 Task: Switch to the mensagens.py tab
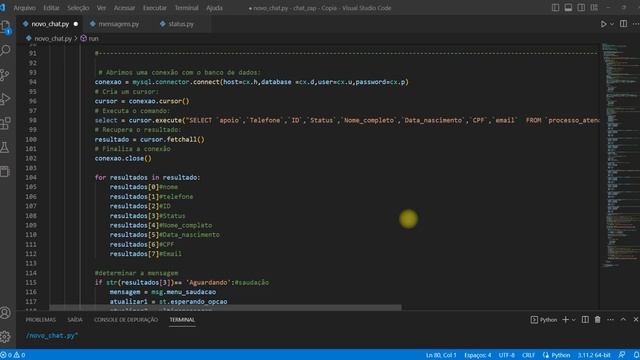118,24
